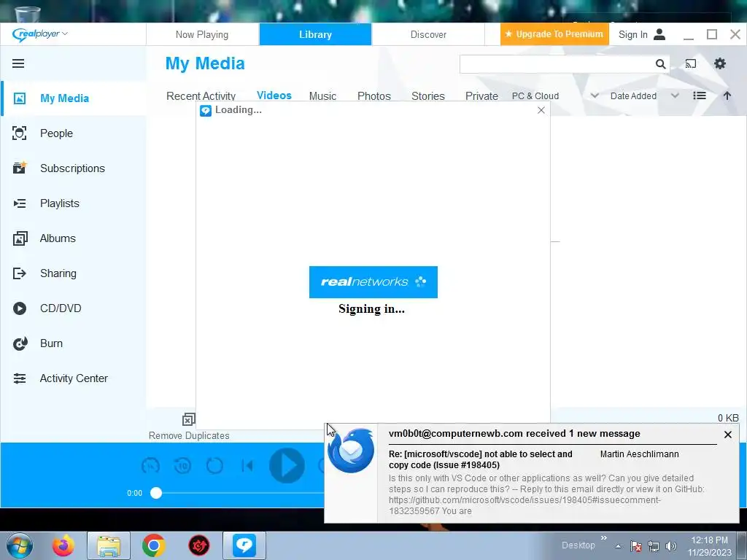Click the Sign In link
This screenshot has width=747, height=560.
click(x=632, y=34)
